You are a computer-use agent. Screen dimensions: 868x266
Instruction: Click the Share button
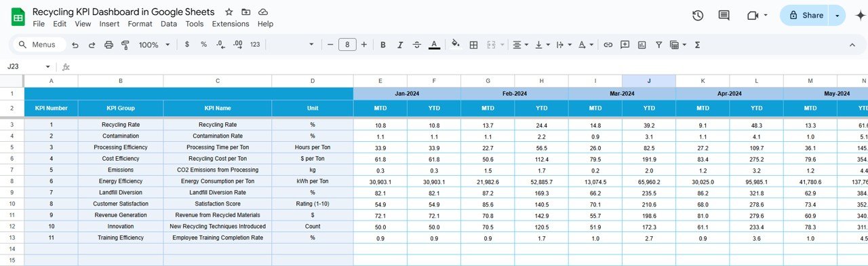pos(805,15)
